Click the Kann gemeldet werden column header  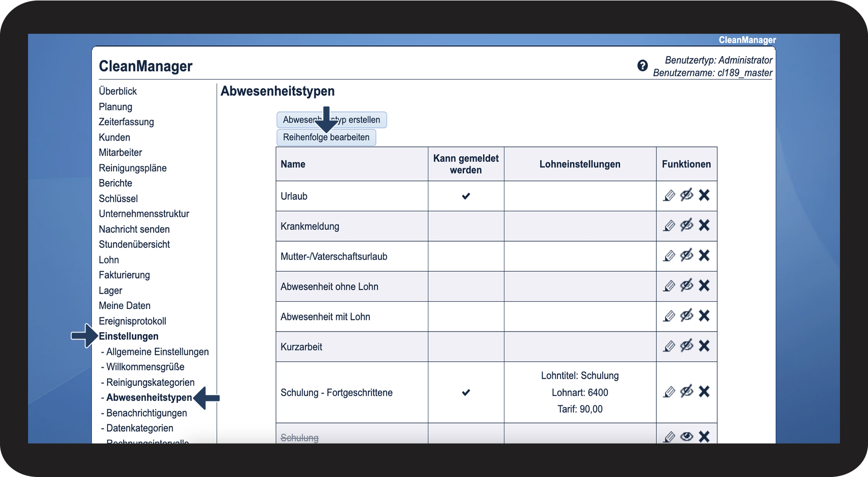click(466, 164)
